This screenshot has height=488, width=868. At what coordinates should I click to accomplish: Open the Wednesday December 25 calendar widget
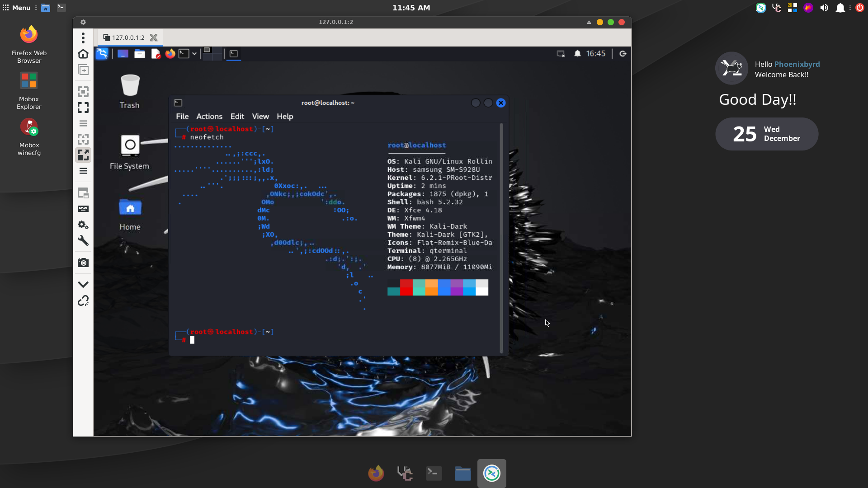[766, 134]
